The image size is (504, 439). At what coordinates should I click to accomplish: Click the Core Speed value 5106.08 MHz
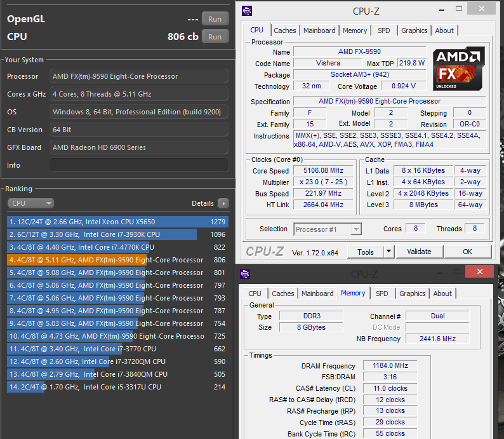[x=323, y=170]
